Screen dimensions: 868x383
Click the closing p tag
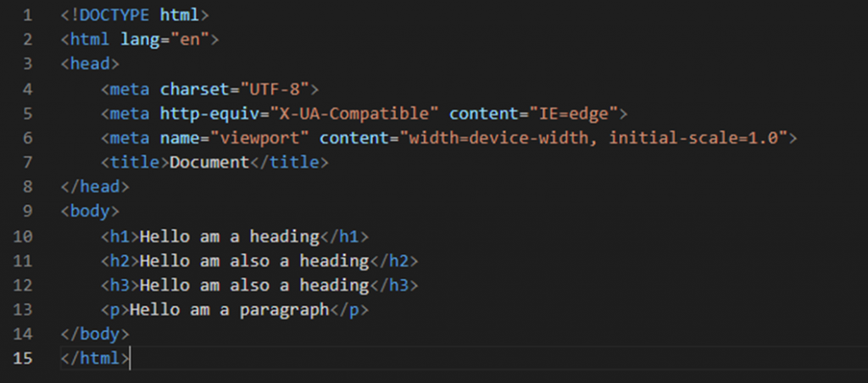(349, 310)
